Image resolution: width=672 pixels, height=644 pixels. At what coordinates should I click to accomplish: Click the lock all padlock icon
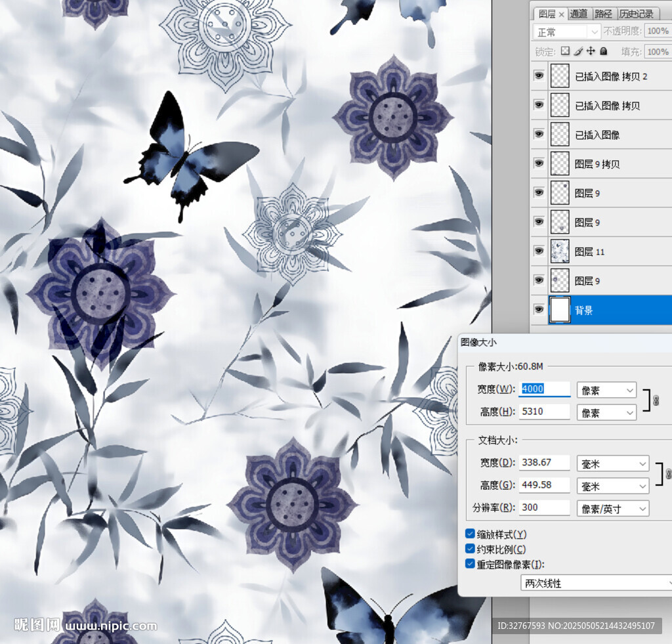tap(604, 51)
